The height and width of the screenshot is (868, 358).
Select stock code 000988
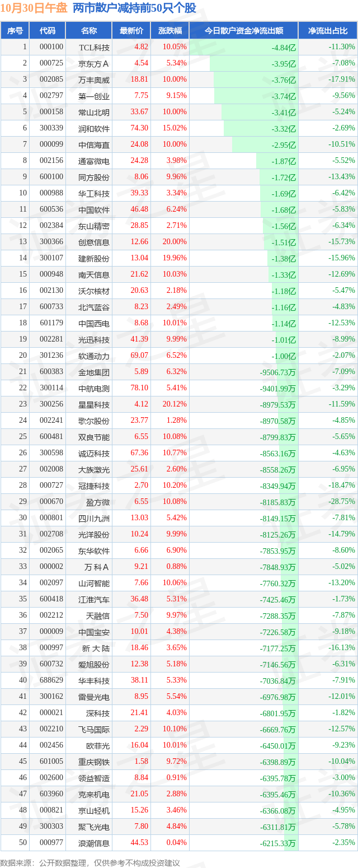(x=51, y=193)
